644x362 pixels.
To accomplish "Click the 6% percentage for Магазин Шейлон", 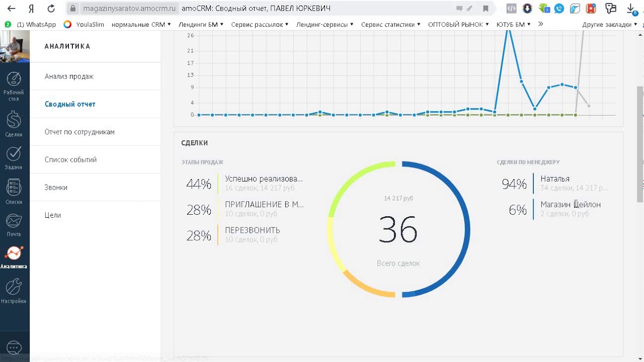I will click(518, 209).
